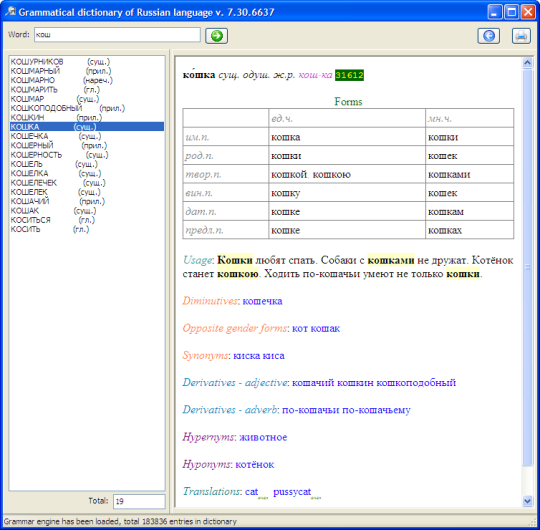
Task: Click the article pane vertical scrollbar thumb
Action: [x=527, y=267]
